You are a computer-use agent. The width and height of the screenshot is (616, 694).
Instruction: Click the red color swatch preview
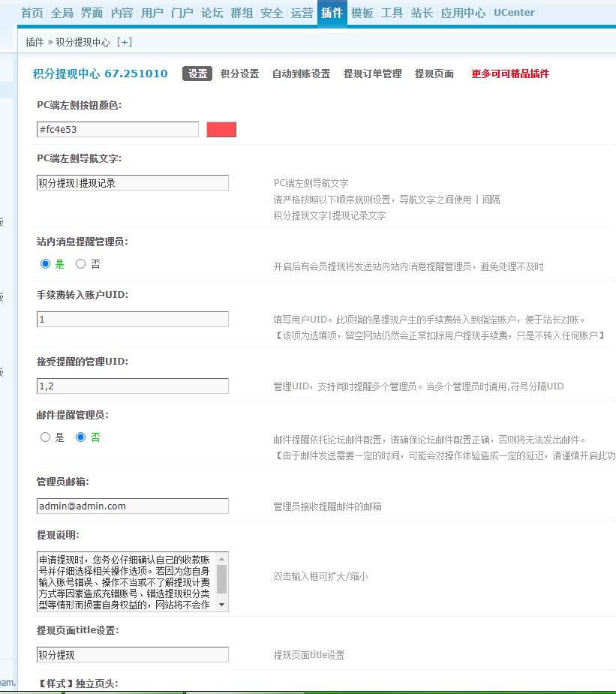tap(221, 130)
